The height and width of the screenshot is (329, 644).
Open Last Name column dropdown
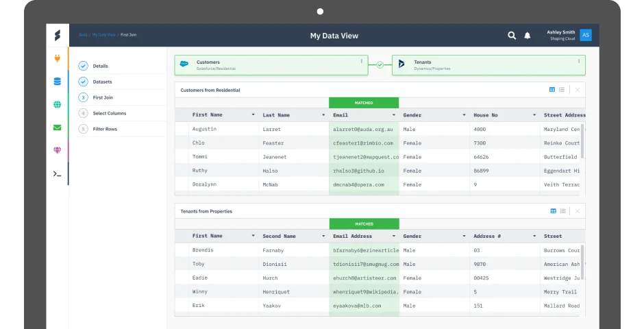pos(323,115)
